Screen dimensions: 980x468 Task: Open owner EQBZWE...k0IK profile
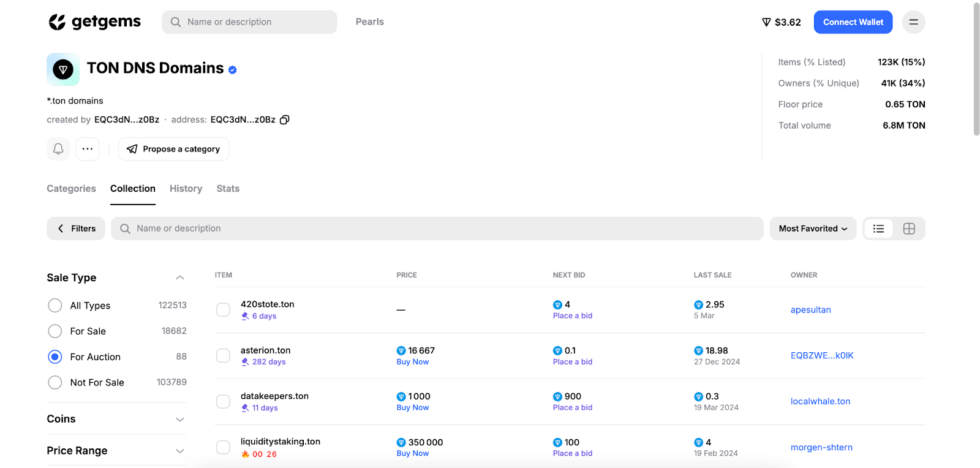822,356
